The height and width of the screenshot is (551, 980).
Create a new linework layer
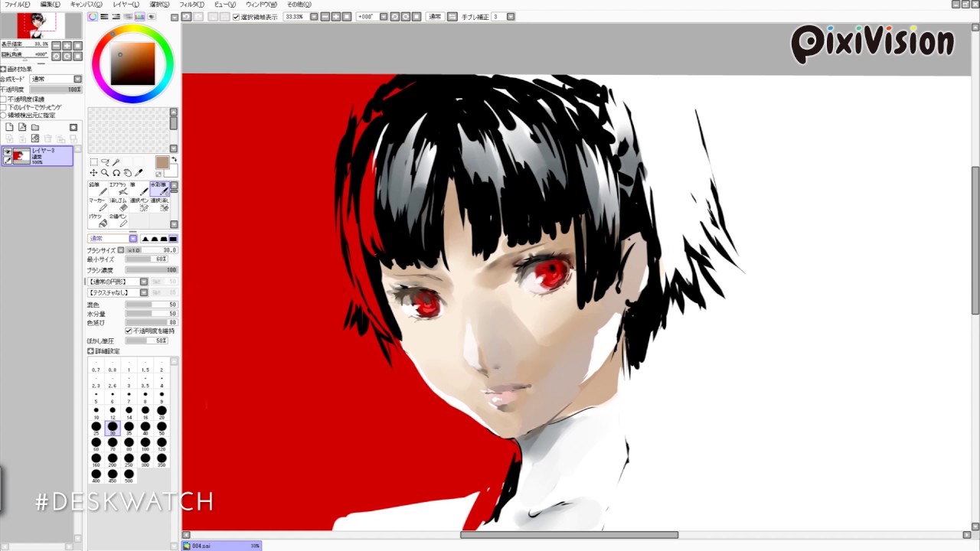pyautogui.click(x=22, y=127)
